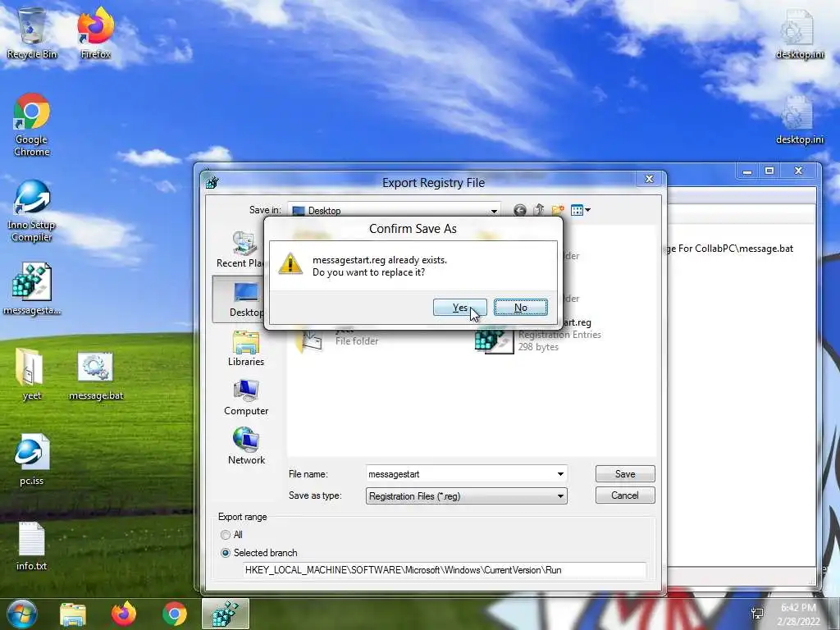Select the Selected branch radio button
This screenshot has width=840, height=630.
pyautogui.click(x=226, y=553)
